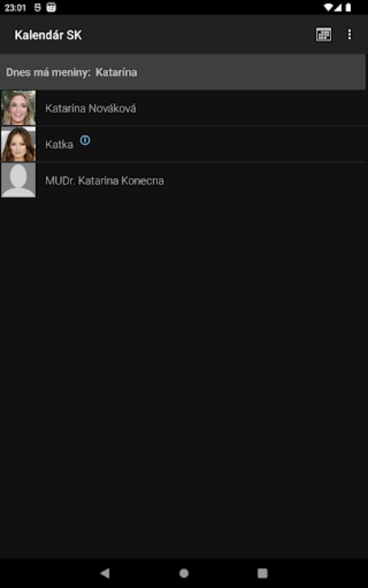Open the calendar view icon in toolbar

click(323, 35)
